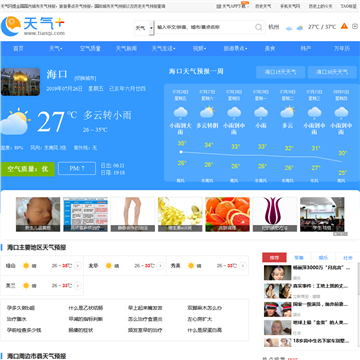This screenshot has width=360, height=360.
Task: Switch to the 社会 news tab
Action: pyautogui.click(x=348, y=258)
